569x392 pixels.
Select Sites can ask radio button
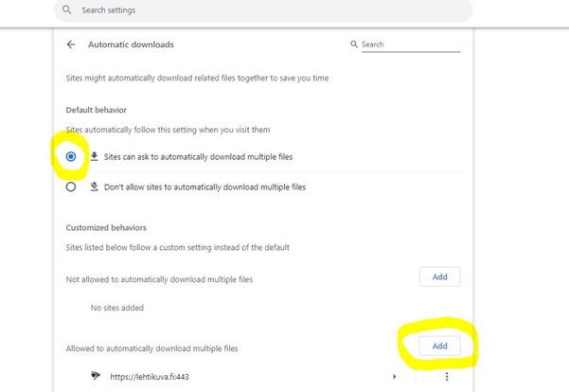click(71, 156)
